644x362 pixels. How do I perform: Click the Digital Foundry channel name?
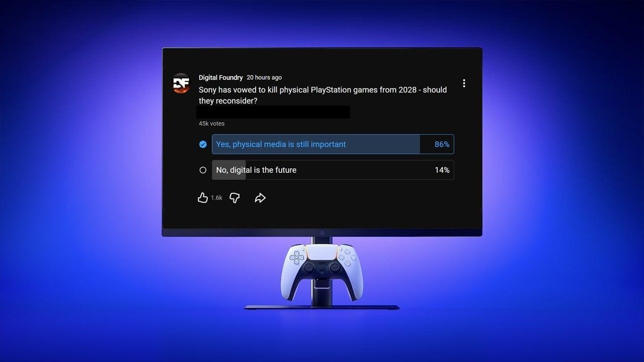pyautogui.click(x=221, y=77)
